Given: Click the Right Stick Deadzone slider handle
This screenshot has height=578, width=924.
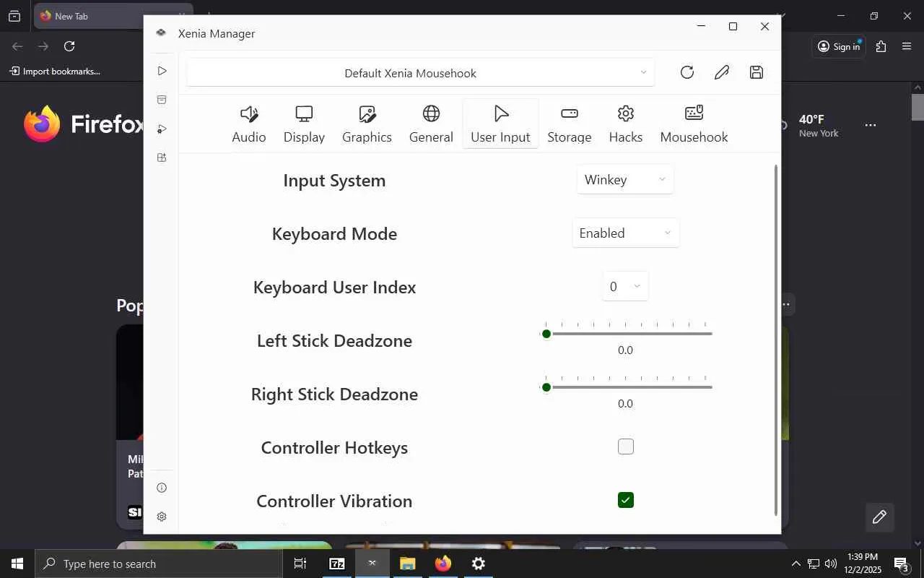Looking at the screenshot, I should point(546,387).
